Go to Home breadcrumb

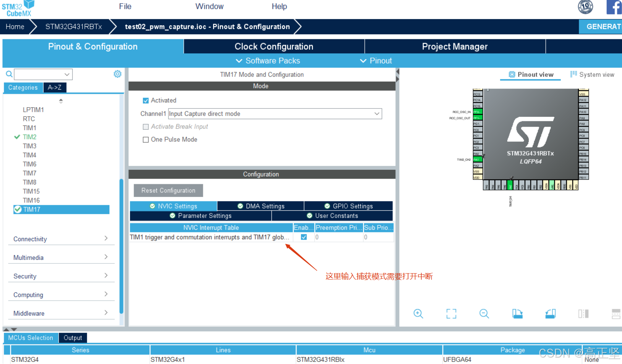(x=15, y=27)
